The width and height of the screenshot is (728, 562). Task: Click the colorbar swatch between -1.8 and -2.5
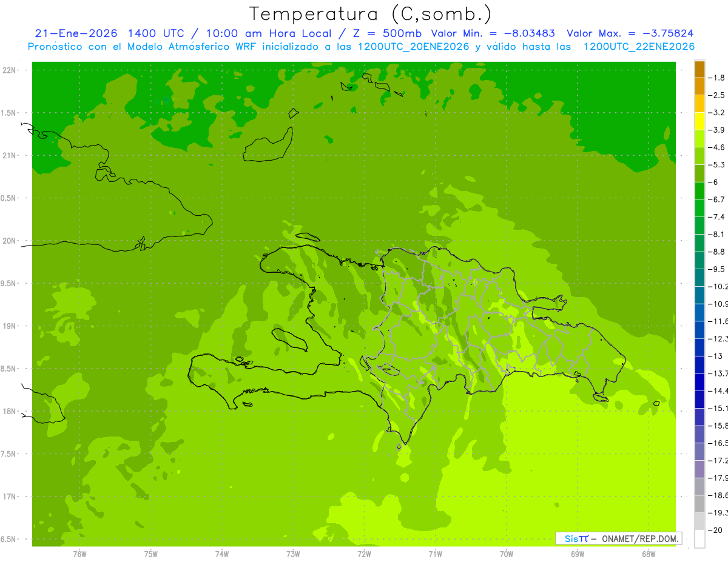click(699, 87)
